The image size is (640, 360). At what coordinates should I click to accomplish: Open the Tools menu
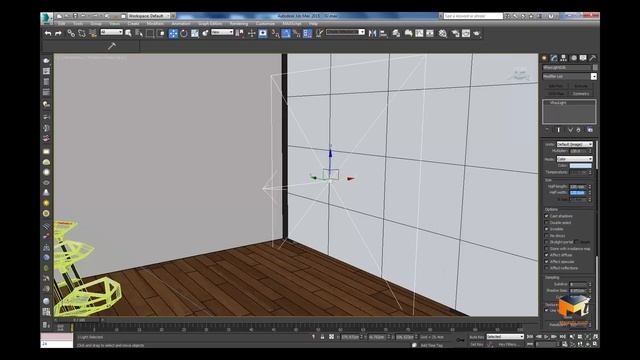[78, 24]
